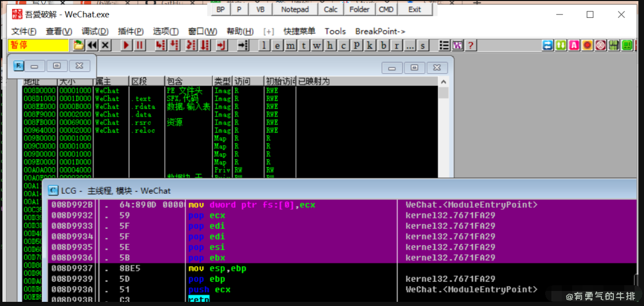Viewport: 644px width, 306px height.
Task: Open debugging options with the list icon
Action: 444,45
